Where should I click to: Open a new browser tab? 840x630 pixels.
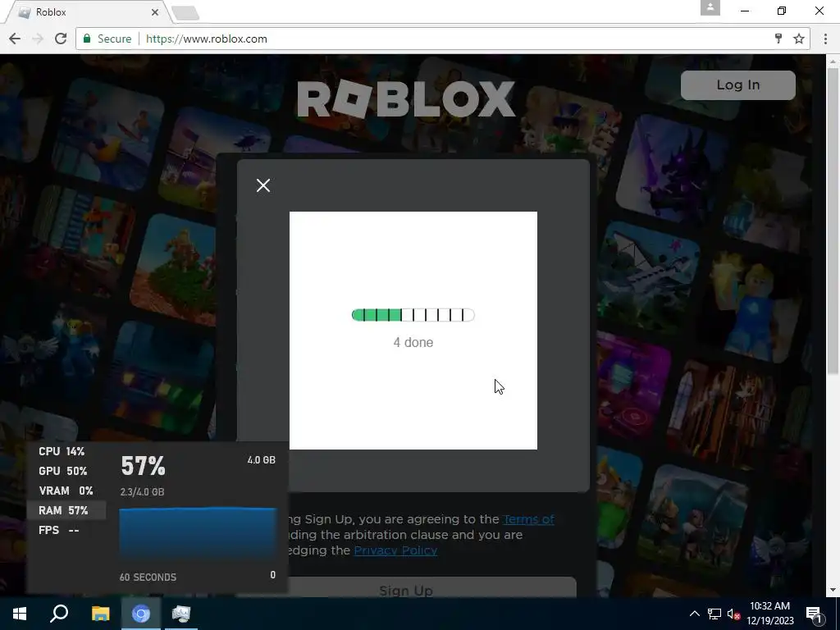[x=185, y=13]
